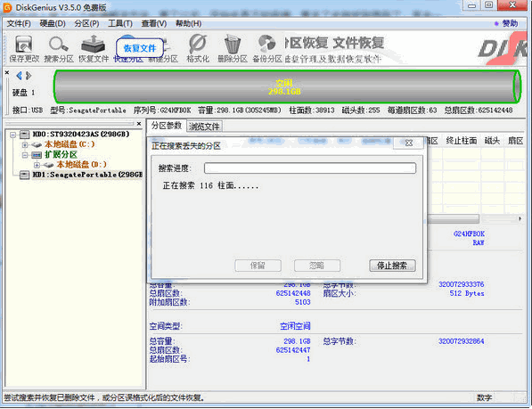
Task: Click the Search Partitions (搜索分区) magnifier icon
Action: [x=59, y=49]
